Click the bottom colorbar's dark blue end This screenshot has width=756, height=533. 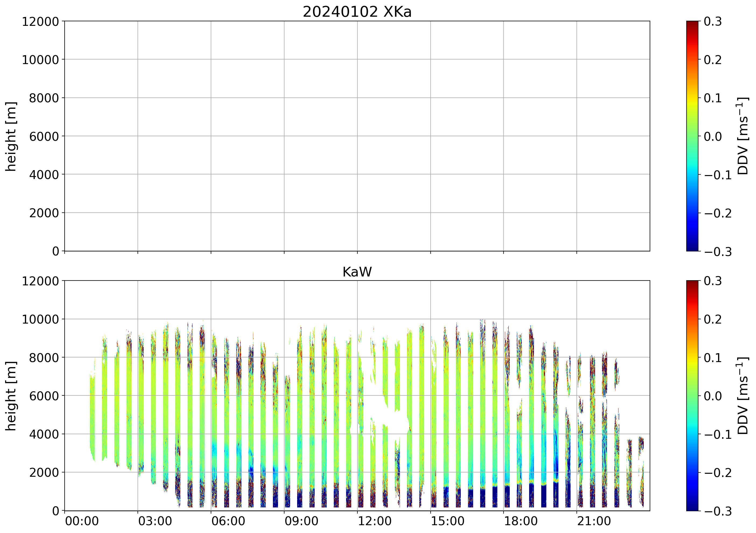pos(692,507)
